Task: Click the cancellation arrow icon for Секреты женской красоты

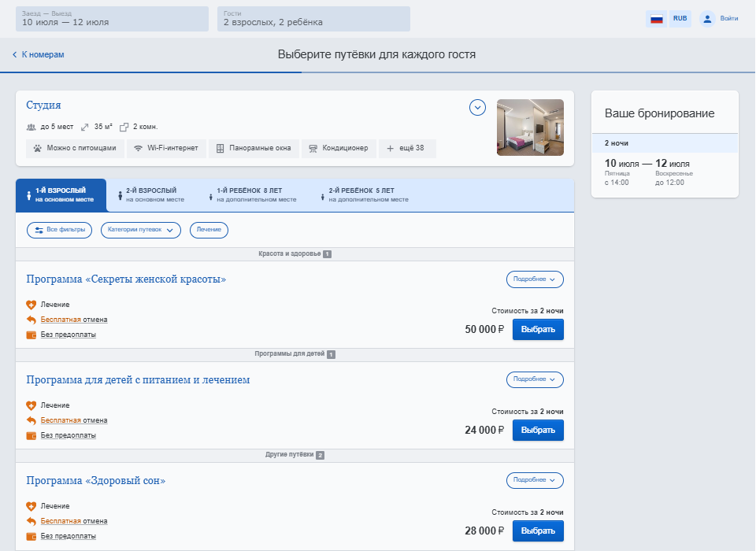Action: [x=31, y=320]
